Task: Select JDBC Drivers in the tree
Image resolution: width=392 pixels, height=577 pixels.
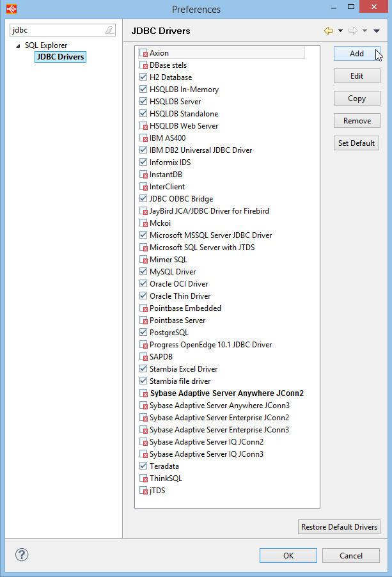Action: [x=60, y=57]
